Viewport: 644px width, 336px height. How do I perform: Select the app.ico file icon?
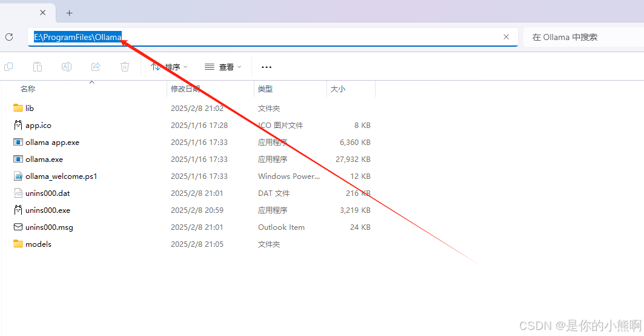18,125
